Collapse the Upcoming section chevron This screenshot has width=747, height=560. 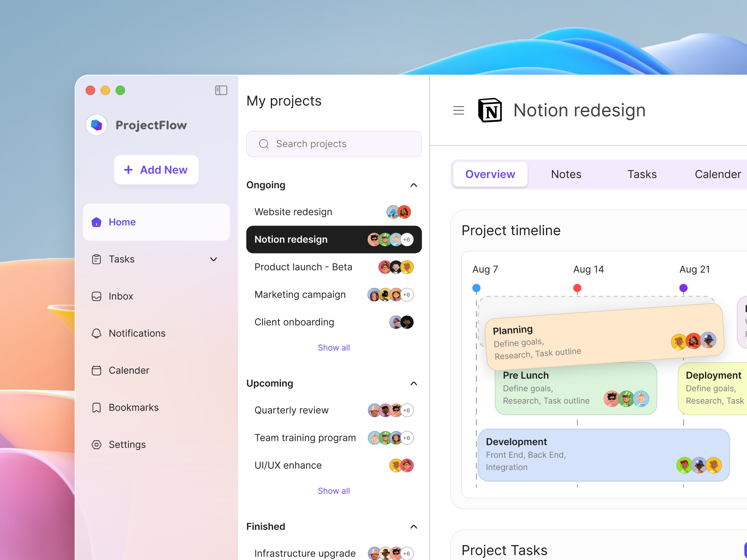[x=413, y=383]
